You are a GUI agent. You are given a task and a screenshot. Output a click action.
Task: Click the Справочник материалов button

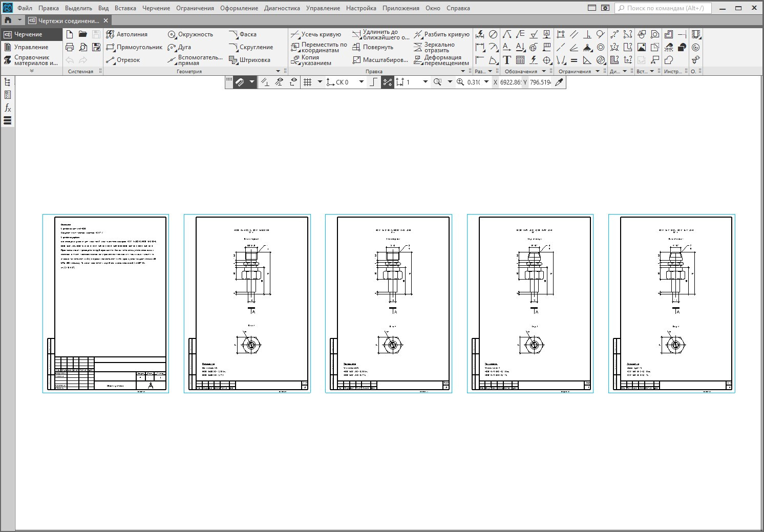(31, 60)
